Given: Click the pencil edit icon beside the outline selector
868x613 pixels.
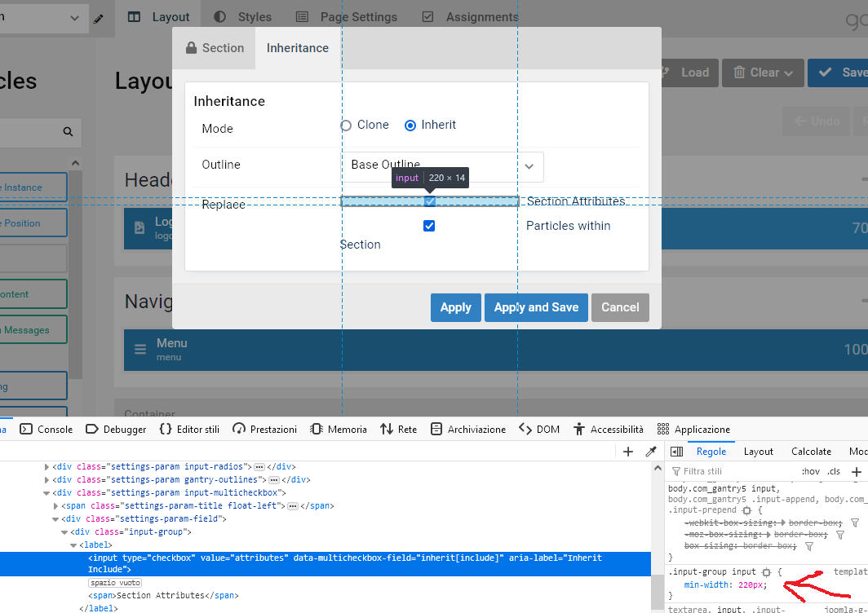Looking at the screenshot, I should coord(98,19).
